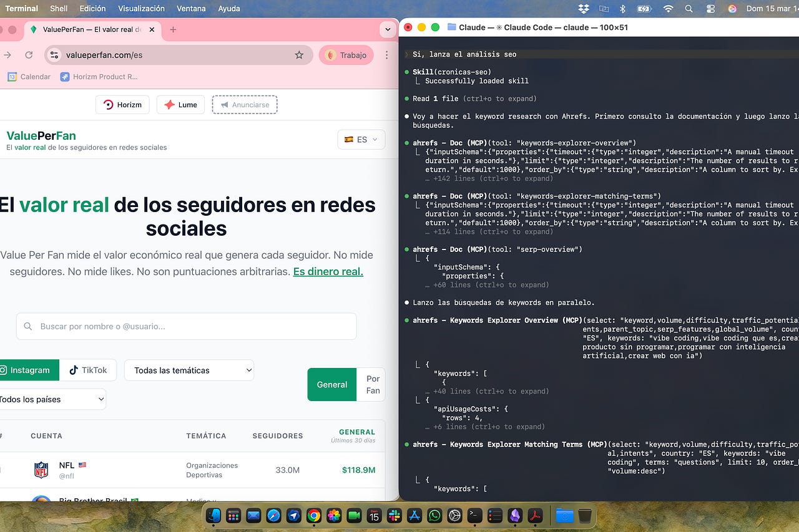
Task: Open Finder from the Dock
Action: coord(214,515)
